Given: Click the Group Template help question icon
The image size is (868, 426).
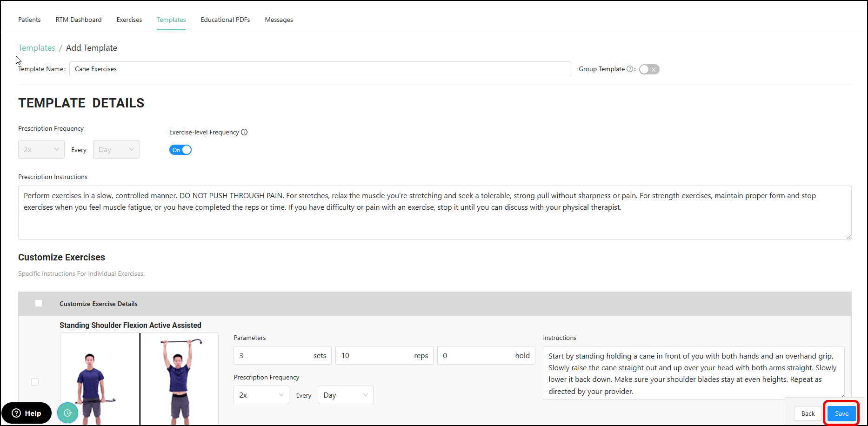Looking at the screenshot, I should (x=630, y=69).
